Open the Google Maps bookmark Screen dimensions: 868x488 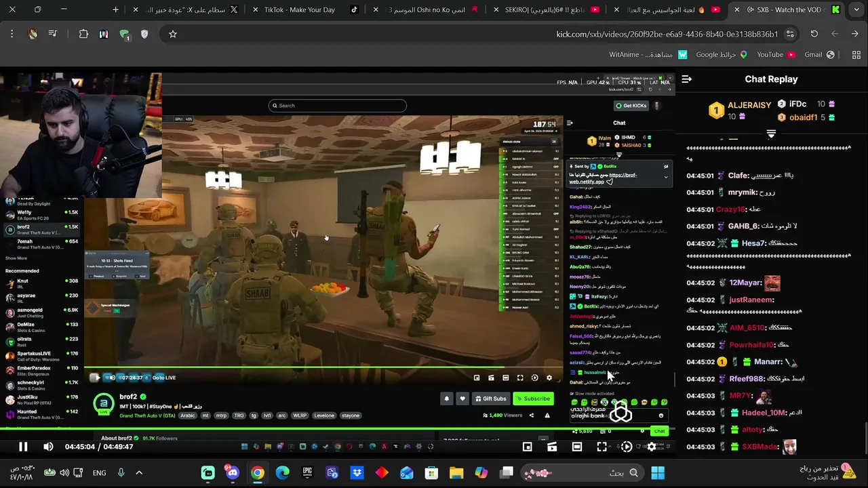pos(722,55)
